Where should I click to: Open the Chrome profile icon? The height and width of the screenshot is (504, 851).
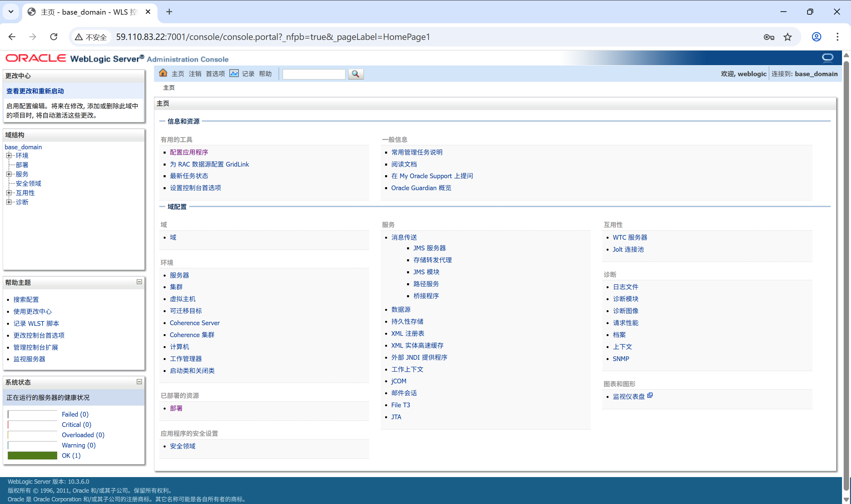coord(816,37)
